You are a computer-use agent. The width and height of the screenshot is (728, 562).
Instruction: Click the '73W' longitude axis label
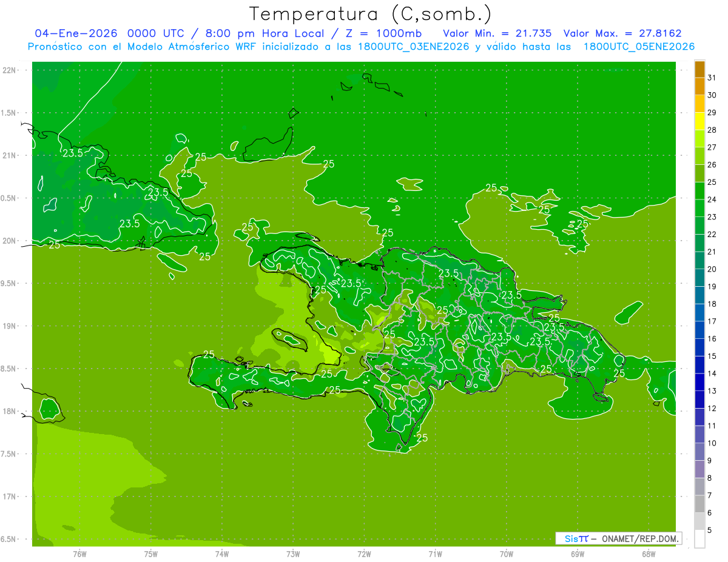[293, 554]
